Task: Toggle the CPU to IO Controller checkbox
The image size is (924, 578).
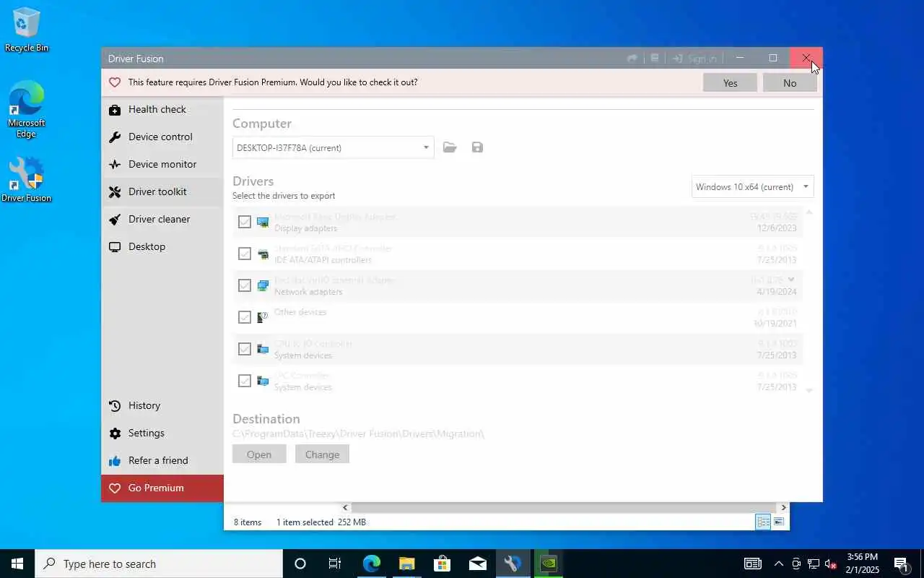Action: (x=245, y=349)
